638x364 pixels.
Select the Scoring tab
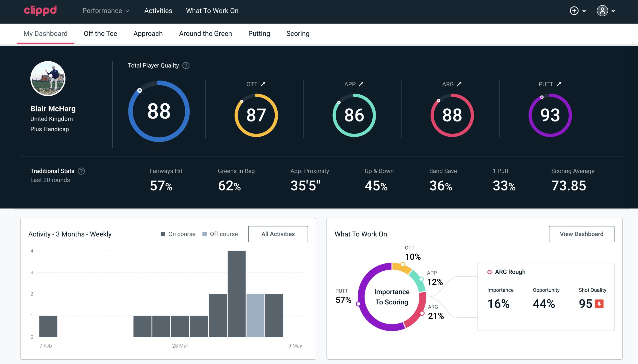[298, 33]
